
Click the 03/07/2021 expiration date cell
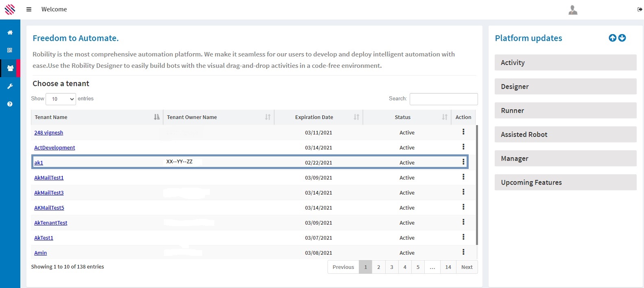[x=319, y=238]
